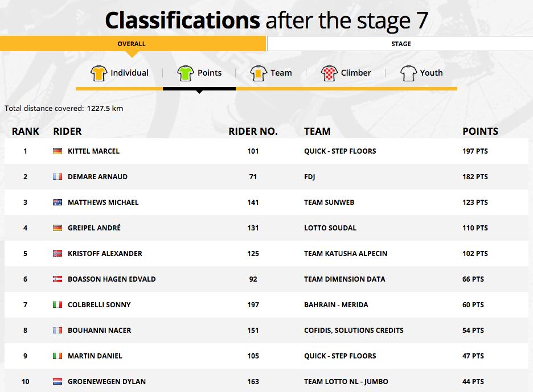Click the Italian flag beside Colbrelli Sonny
The width and height of the screenshot is (533, 392).
[58, 305]
